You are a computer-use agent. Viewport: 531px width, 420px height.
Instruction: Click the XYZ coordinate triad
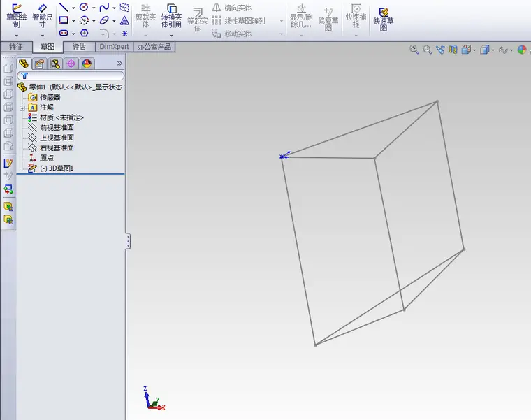154,399
